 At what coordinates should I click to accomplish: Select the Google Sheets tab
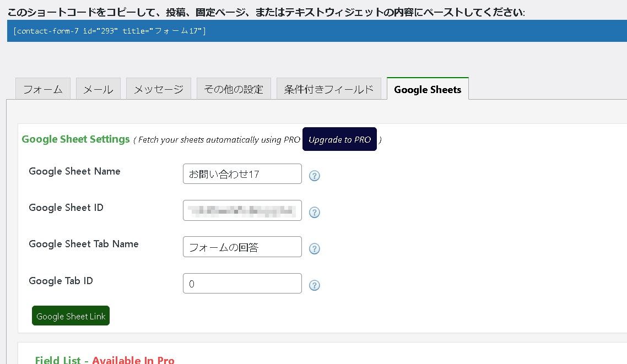pos(428,89)
